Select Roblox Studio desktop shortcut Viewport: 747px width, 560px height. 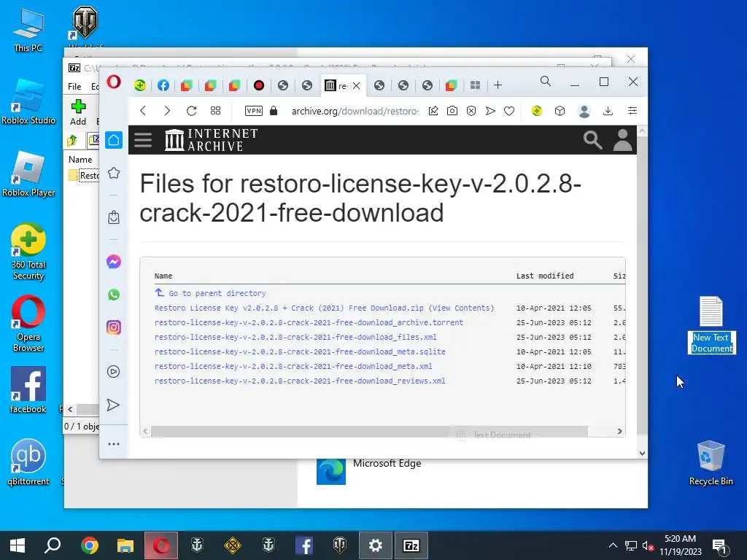(28, 102)
